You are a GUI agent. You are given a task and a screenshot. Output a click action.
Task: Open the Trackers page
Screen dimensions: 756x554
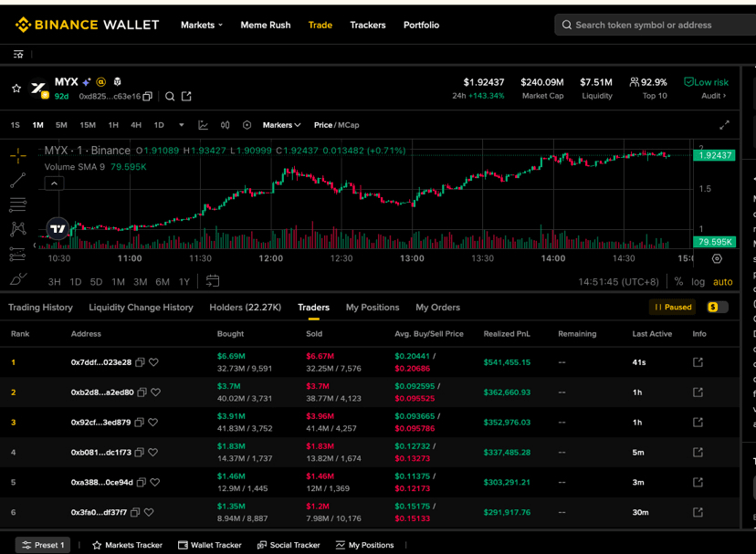click(368, 25)
